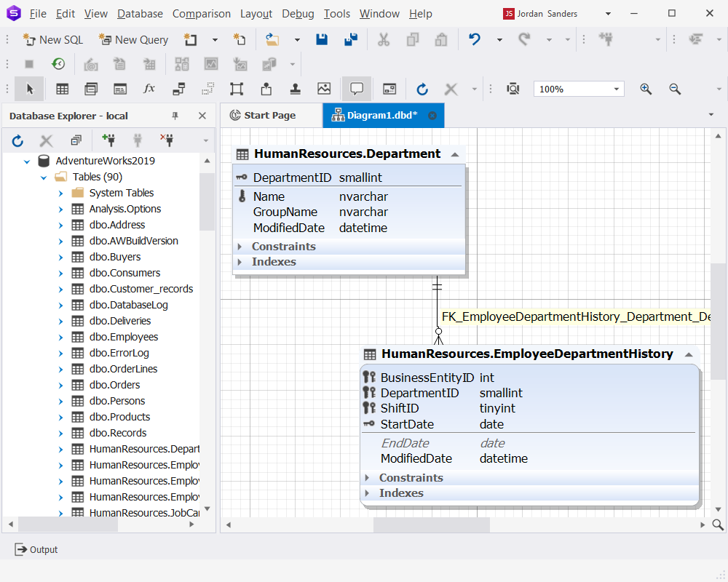728x582 pixels.
Task: Click the Cut scissors icon
Action: pyautogui.click(x=384, y=40)
